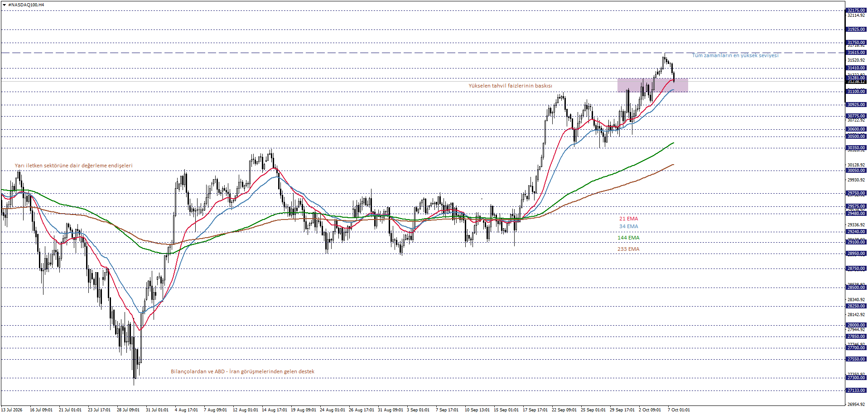Click the 17 Sep 17:01 time label
The height and width of the screenshot is (415, 868).
coord(535,410)
